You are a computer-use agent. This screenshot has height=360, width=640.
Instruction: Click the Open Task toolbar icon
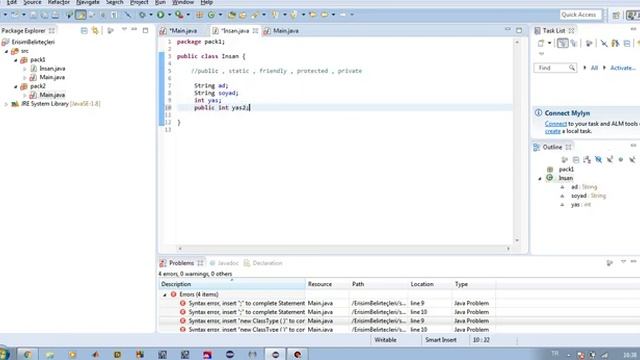(242, 15)
